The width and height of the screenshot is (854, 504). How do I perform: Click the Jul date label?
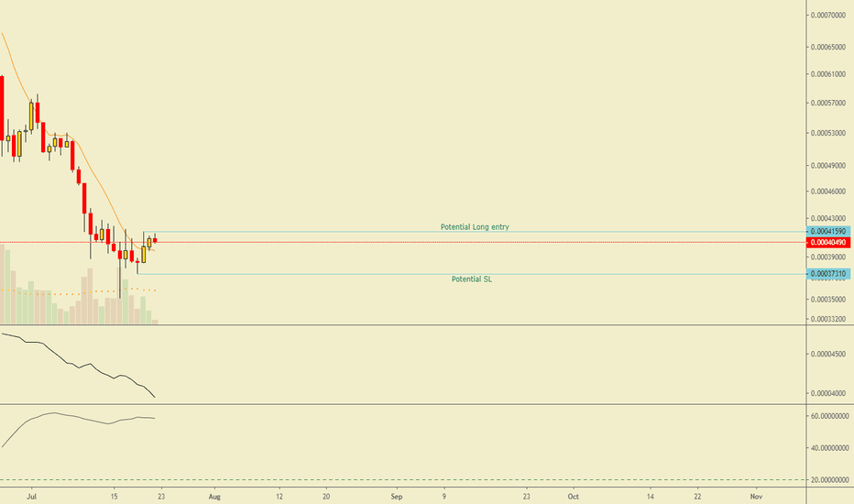click(x=31, y=497)
